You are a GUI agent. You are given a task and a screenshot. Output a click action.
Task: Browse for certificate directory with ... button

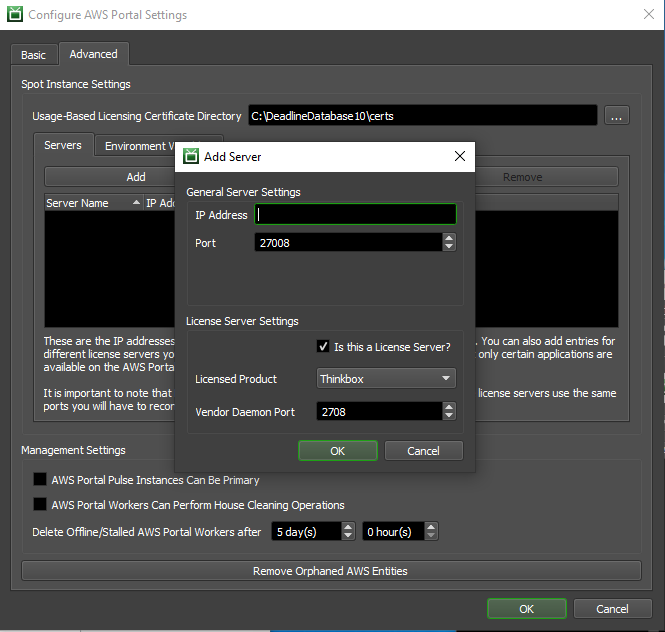pos(617,115)
